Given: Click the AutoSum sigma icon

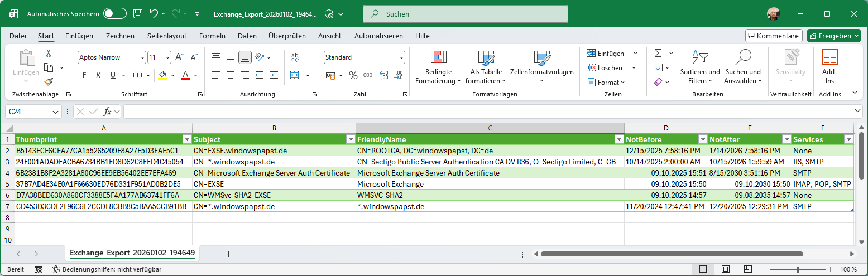Looking at the screenshot, I should click(x=658, y=54).
